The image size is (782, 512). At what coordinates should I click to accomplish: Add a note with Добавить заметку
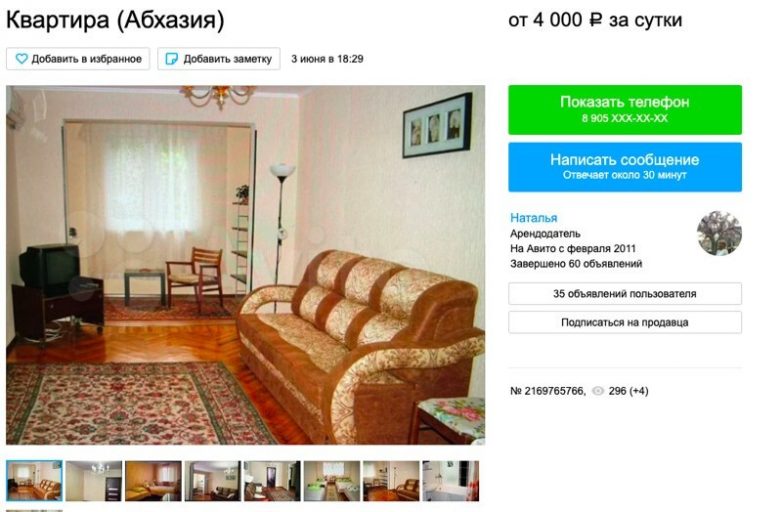click(x=219, y=59)
